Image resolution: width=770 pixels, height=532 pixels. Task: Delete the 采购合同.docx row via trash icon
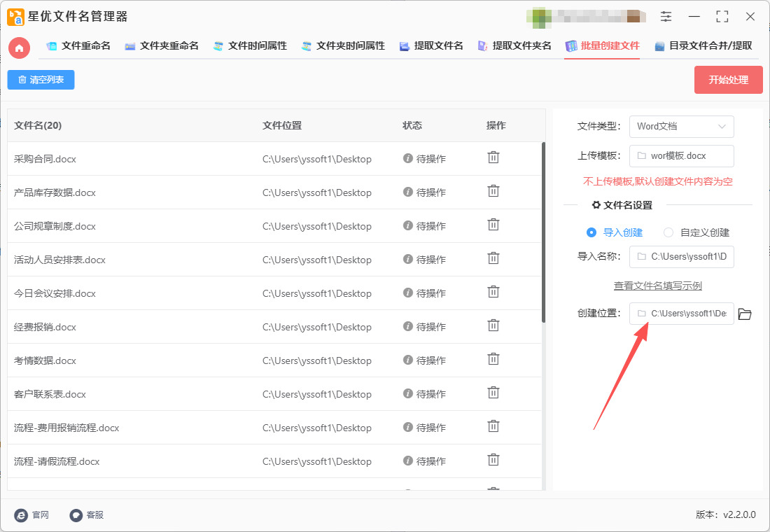(x=493, y=157)
